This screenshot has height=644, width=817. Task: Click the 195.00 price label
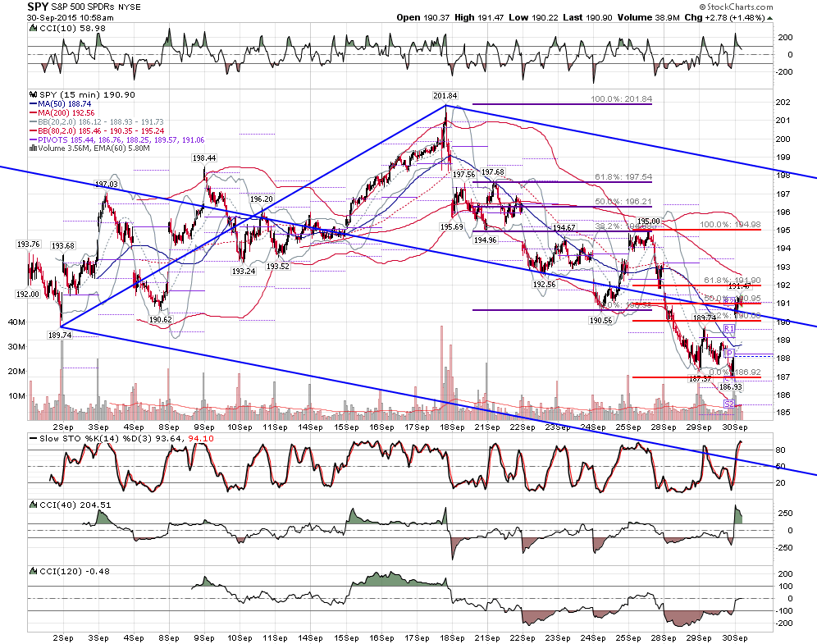(x=649, y=222)
